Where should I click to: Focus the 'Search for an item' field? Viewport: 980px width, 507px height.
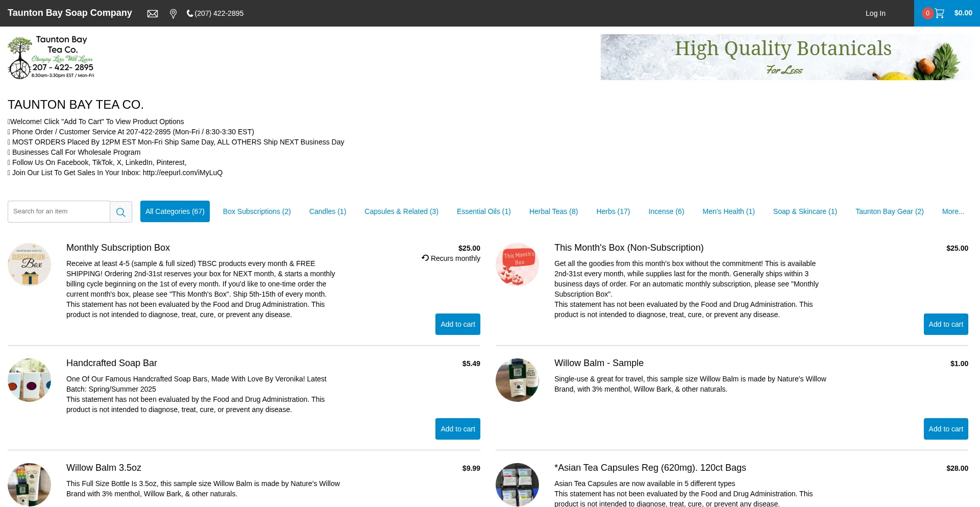[59, 212]
